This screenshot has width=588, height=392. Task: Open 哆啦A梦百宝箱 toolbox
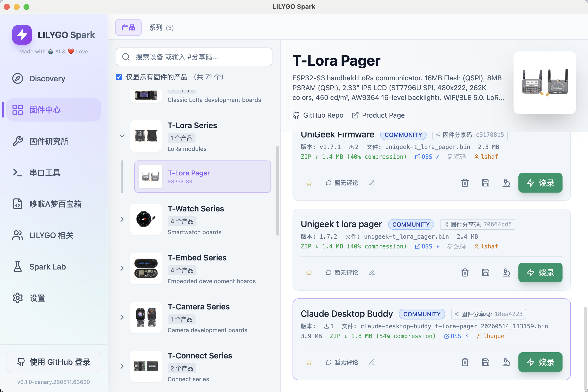tap(53, 204)
